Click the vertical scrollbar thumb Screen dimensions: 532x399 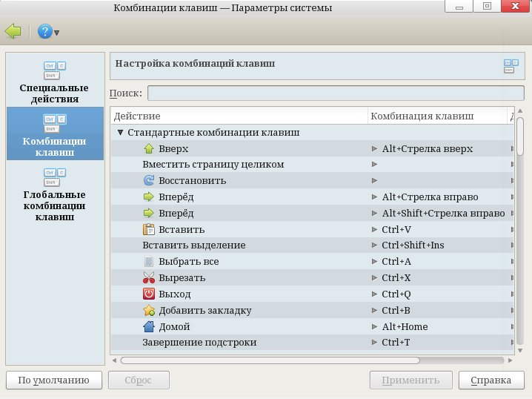point(520,136)
